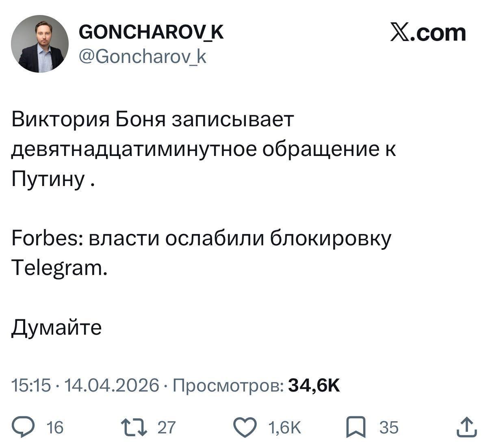490x448 pixels.
Task: Click the GONCHAROV_K display name
Action: [151, 31]
